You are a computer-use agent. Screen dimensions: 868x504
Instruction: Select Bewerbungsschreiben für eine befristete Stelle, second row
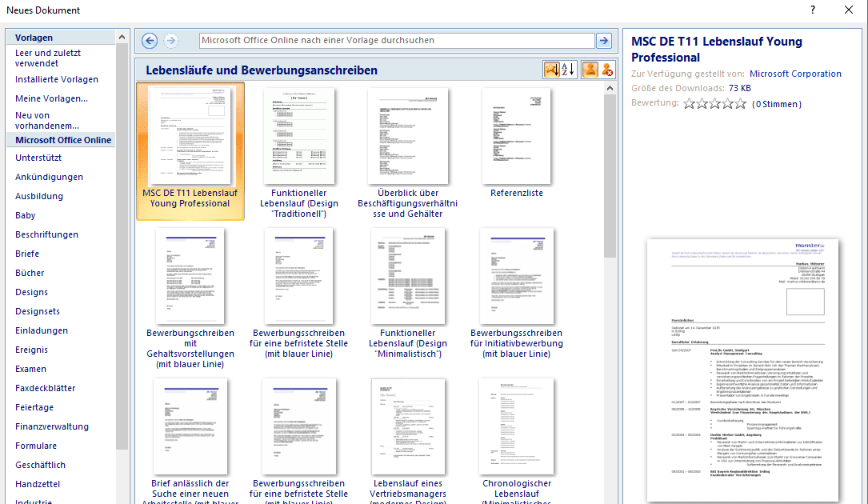pos(299,293)
